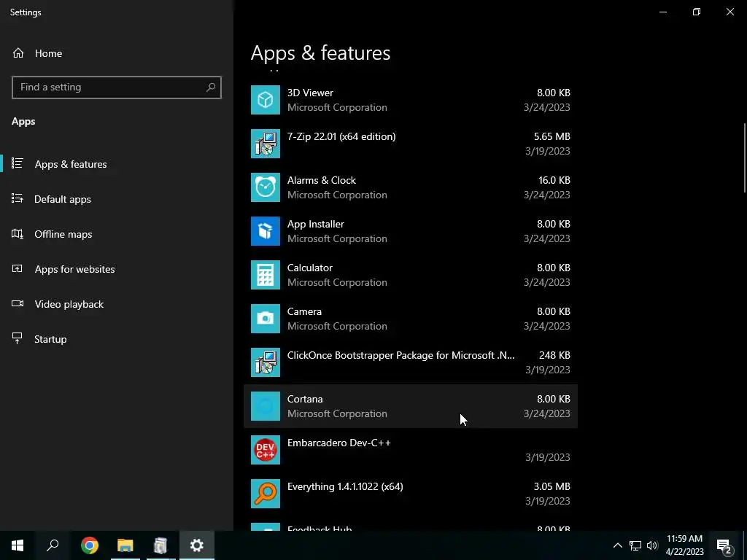Click the 3D Viewer app icon
Screen dimensions: 747x560
266,100
